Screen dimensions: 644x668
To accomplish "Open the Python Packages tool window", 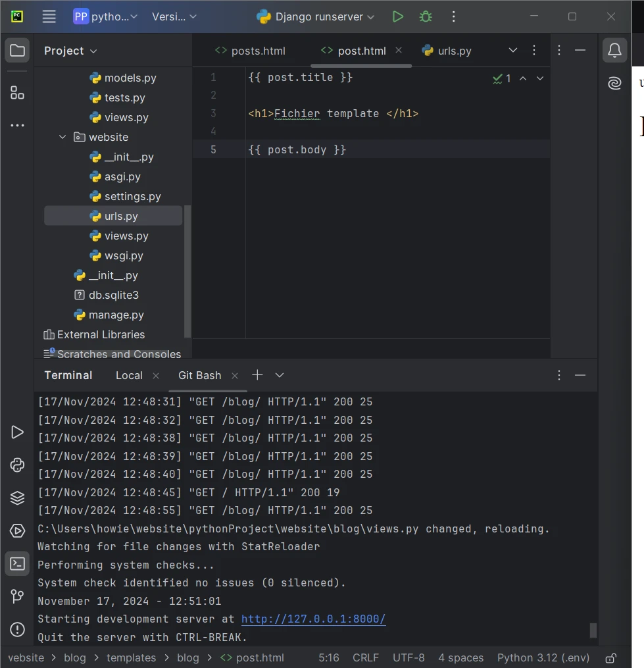I will 18,498.
